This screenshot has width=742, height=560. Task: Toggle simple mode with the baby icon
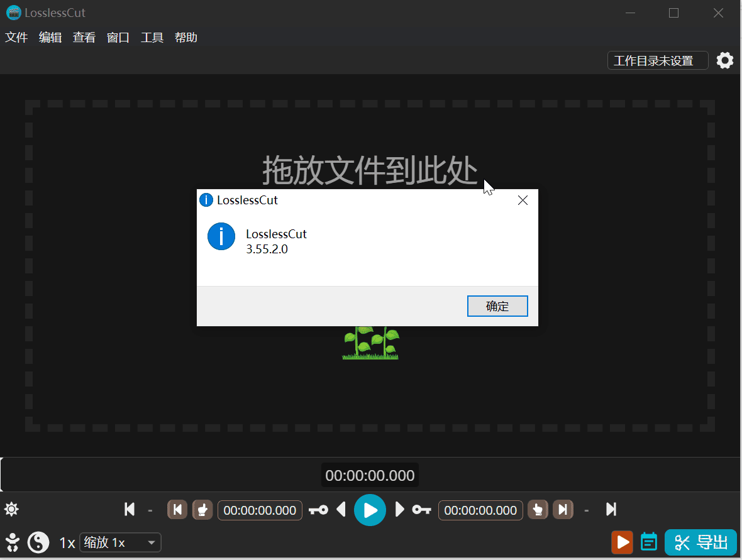tap(12, 542)
